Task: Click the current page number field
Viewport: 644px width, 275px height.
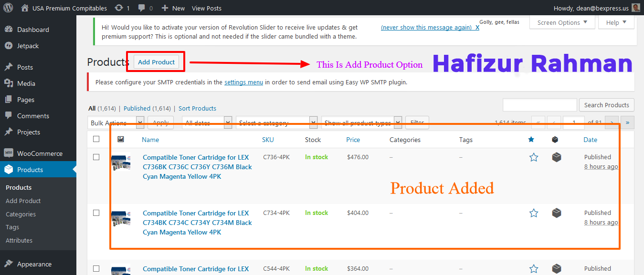Action: click(x=574, y=122)
